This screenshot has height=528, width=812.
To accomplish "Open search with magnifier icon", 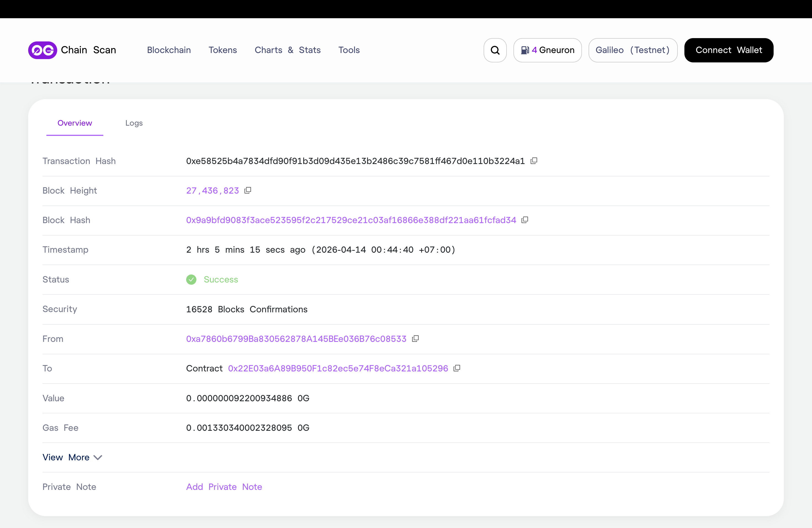I will coord(495,50).
